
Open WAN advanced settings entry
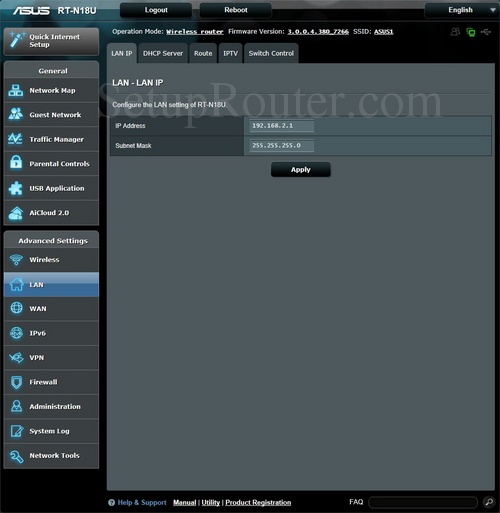51,309
